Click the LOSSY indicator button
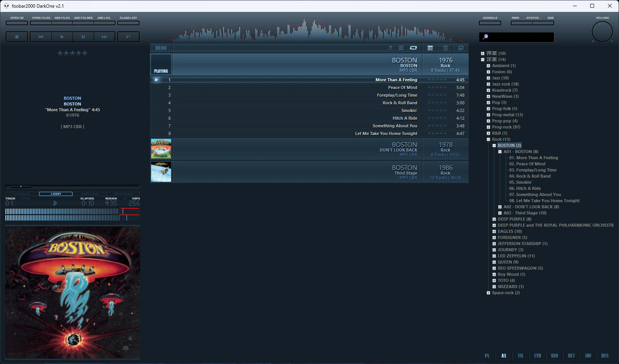 (56, 194)
